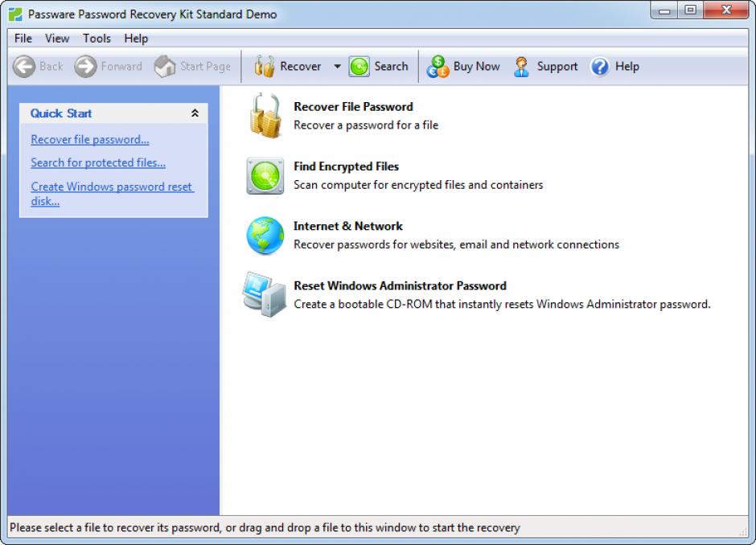
Task: Click the padlock icon for Recover File Password
Action: point(265,117)
